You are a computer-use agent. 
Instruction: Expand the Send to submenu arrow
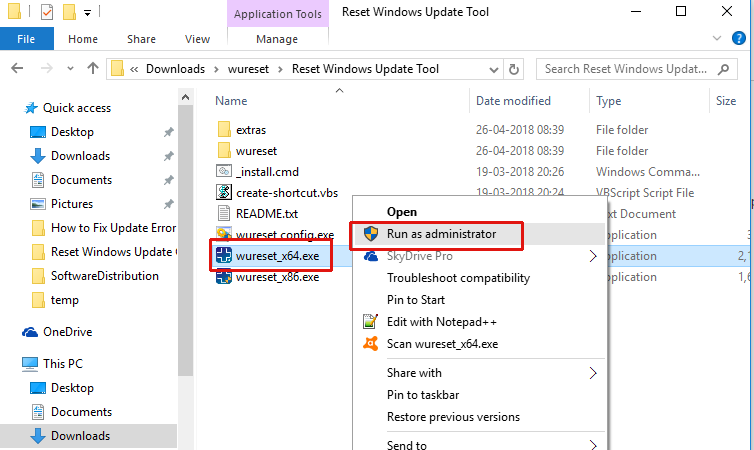click(x=593, y=445)
